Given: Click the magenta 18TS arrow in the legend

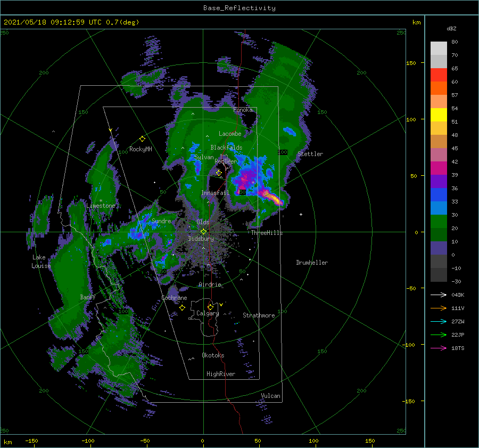Looking at the screenshot, I should click(439, 348).
